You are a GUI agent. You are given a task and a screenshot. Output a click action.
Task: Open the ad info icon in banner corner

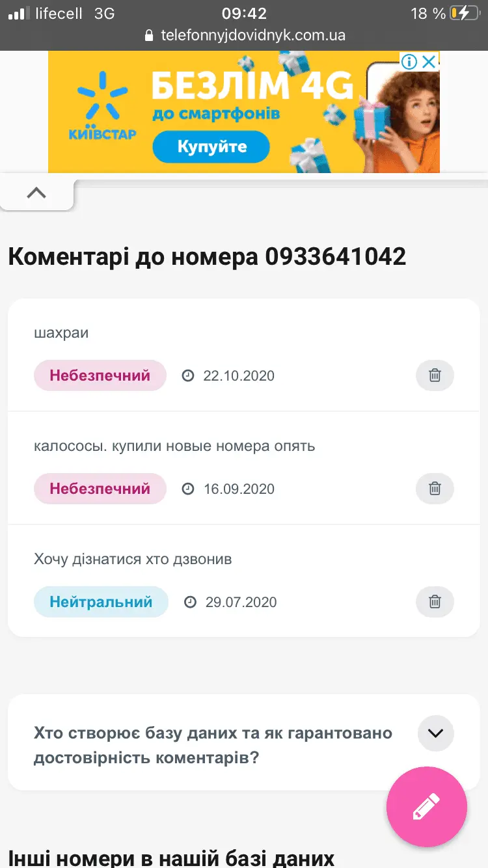click(x=409, y=62)
